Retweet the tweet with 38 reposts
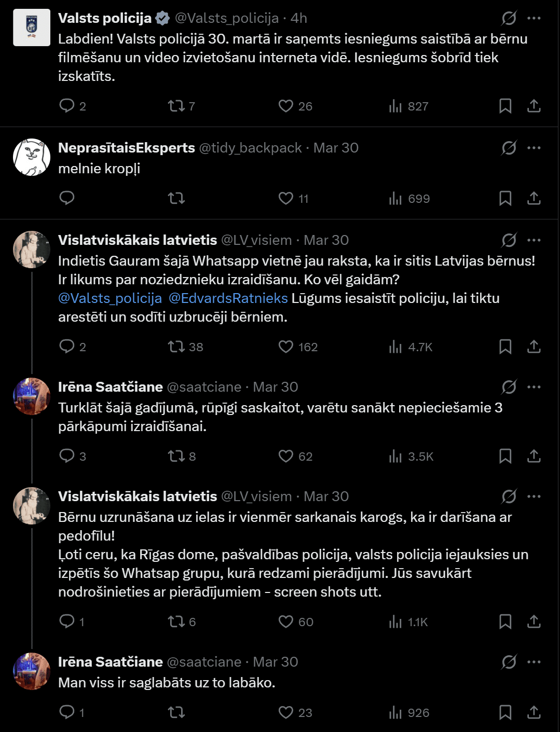This screenshot has width=560, height=732. coord(176,347)
